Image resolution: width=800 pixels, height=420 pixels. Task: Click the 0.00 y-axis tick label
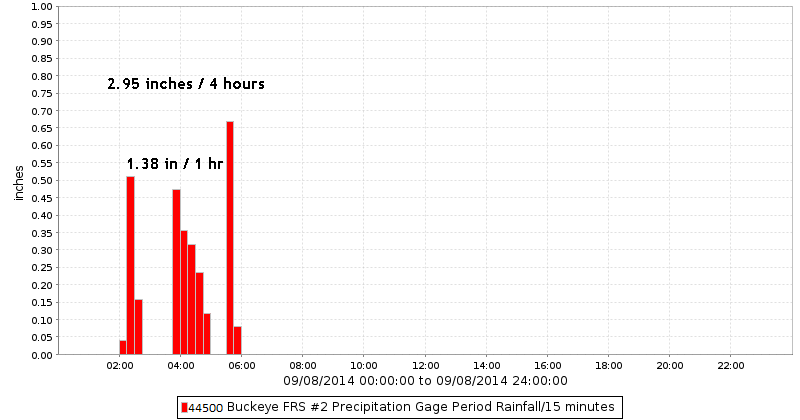coord(42,355)
